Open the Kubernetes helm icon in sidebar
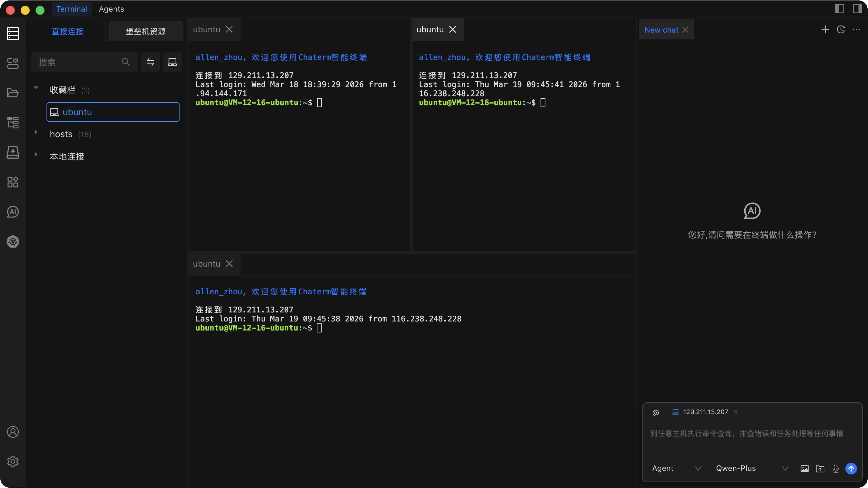The width and height of the screenshot is (868, 488). 13,241
